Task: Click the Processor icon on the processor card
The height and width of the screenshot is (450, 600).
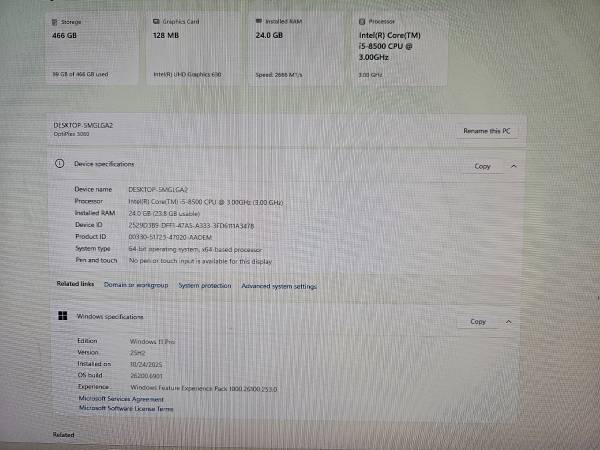Action: [362, 19]
